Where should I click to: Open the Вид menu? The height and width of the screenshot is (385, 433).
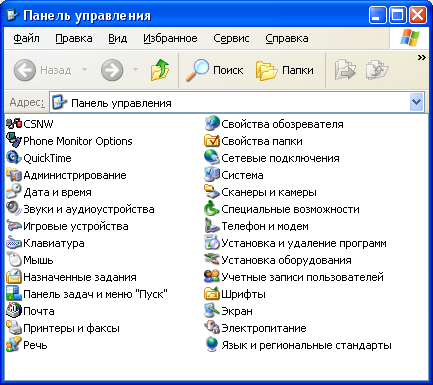[118, 38]
